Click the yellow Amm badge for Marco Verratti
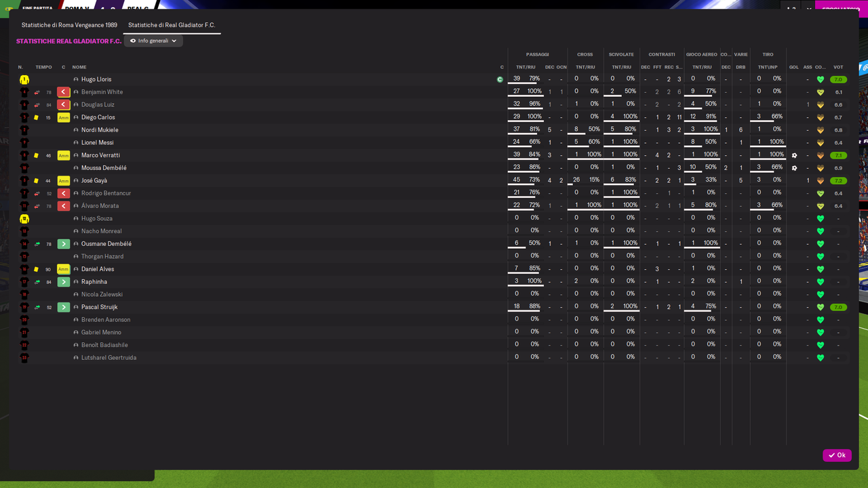This screenshot has width=868, height=488. click(x=64, y=155)
